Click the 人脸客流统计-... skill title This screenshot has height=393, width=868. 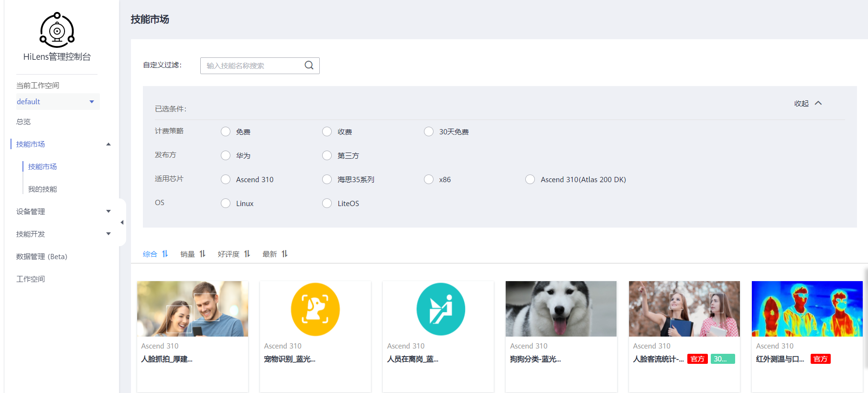click(x=659, y=359)
